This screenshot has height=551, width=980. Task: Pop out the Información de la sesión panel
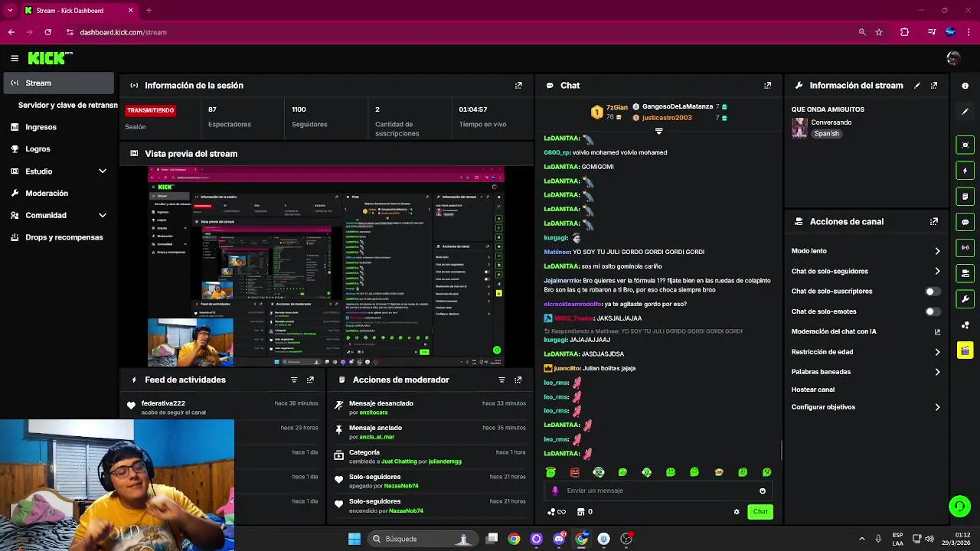pyautogui.click(x=518, y=86)
